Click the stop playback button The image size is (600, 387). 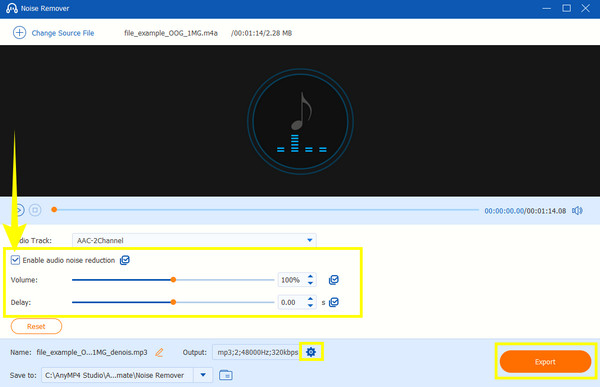(35, 210)
